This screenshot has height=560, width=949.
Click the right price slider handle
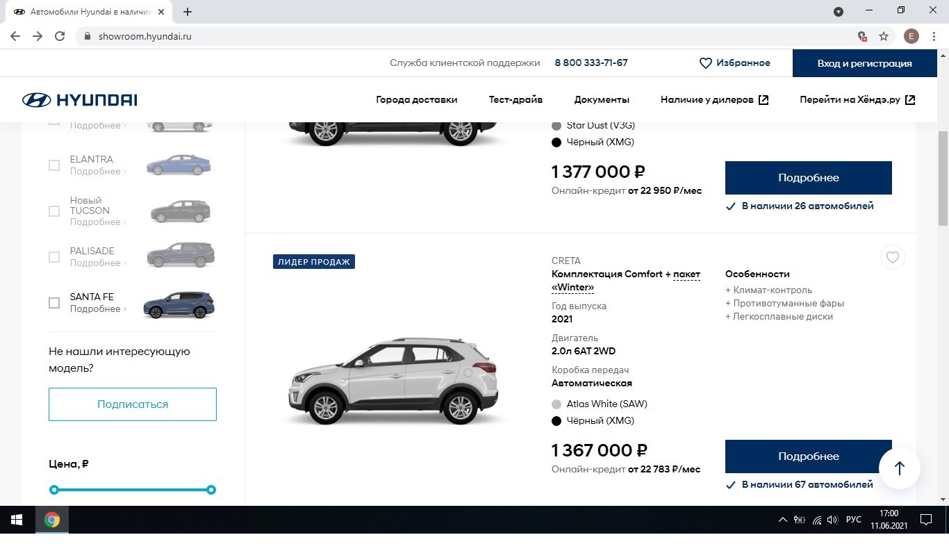(212, 490)
